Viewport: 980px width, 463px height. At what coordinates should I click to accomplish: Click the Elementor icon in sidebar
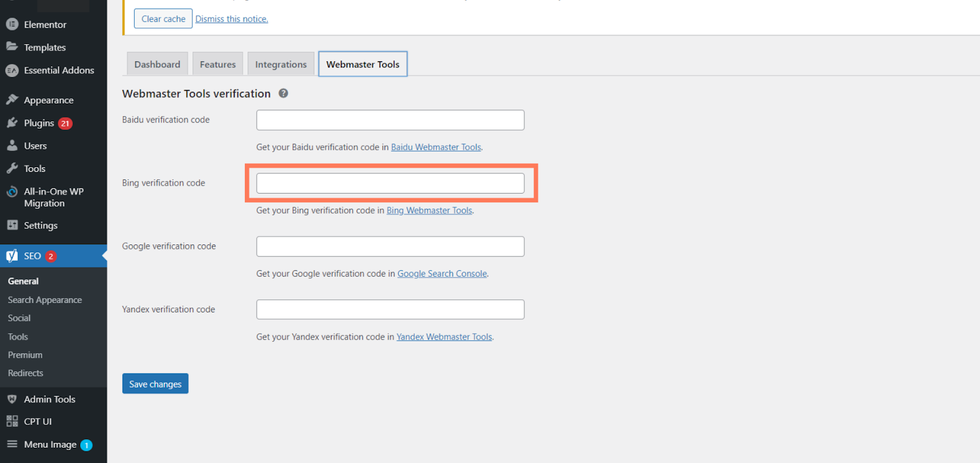[12, 24]
